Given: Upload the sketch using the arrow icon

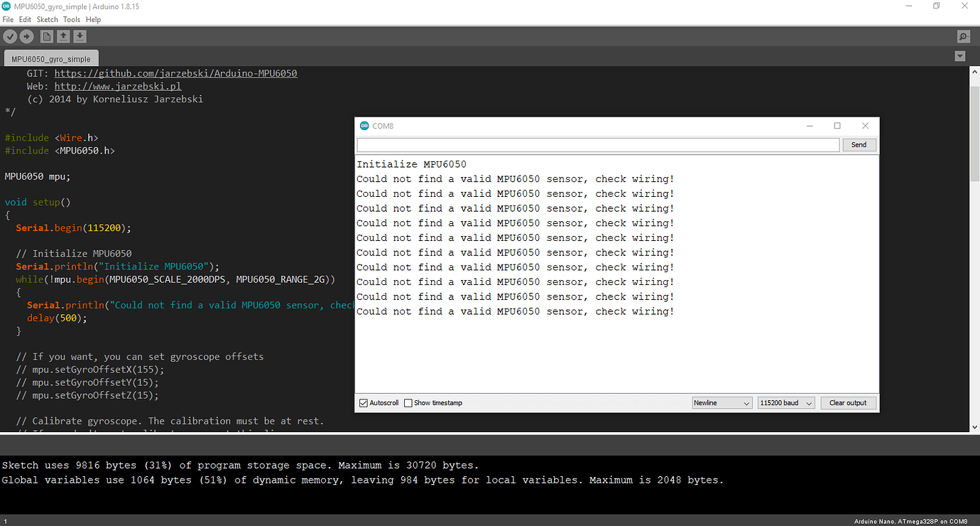Looking at the screenshot, I should coord(27,36).
